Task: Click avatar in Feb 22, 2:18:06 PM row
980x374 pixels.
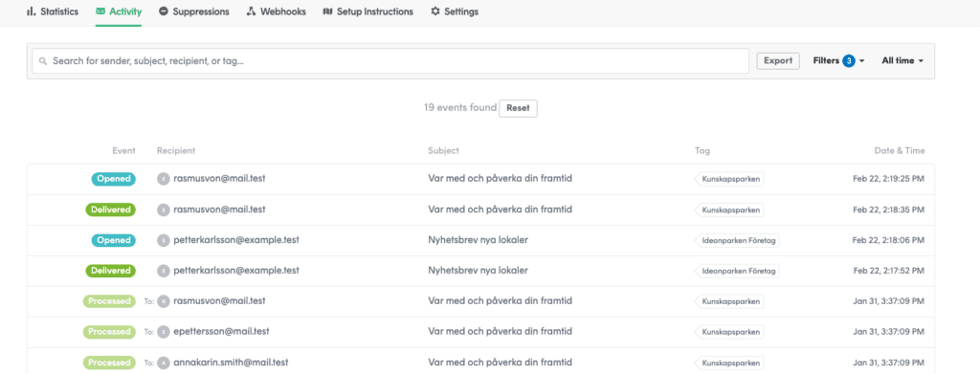Action: [x=164, y=240]
